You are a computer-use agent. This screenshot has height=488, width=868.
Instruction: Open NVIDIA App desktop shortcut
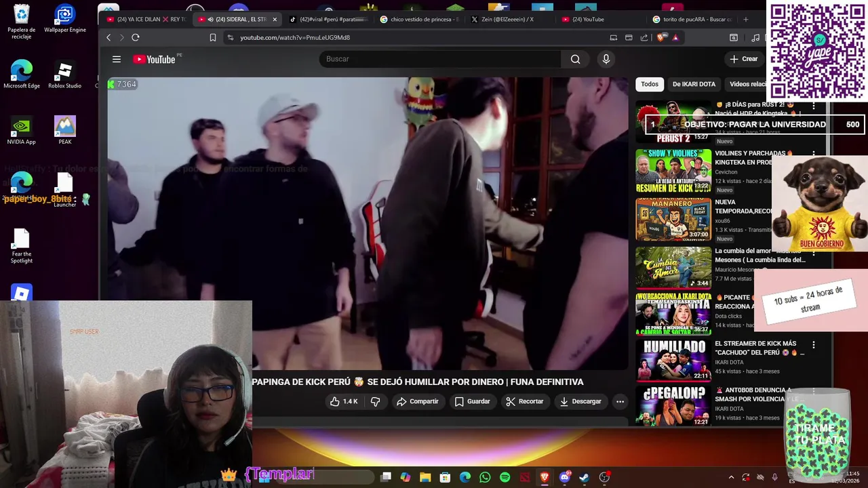coord(21,130)
